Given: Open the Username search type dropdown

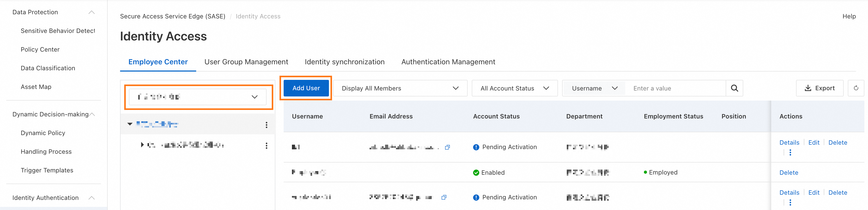Looking at the screenshot, I should click(x=594, y=88).
